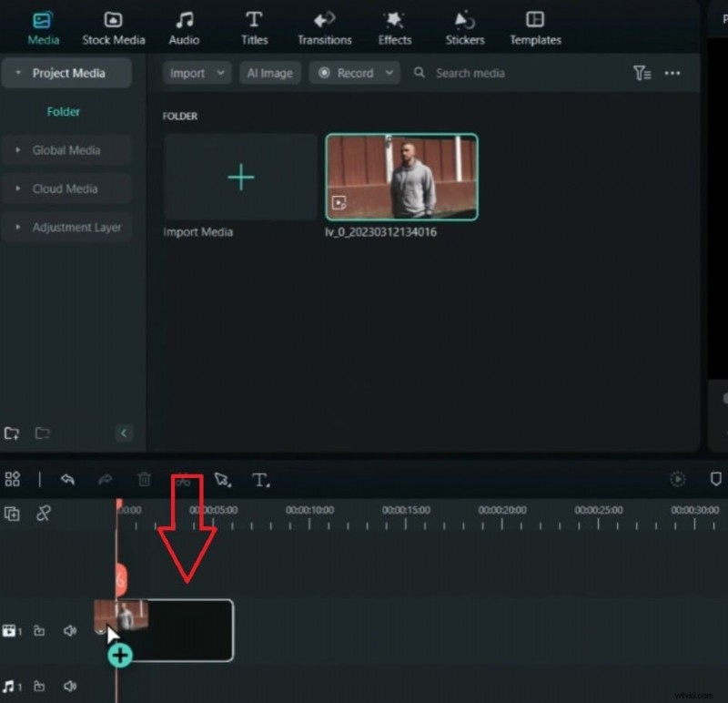Image resolution: width=728 pixels, height=703 pixels.
Task: Click the AI Image button
Action: [x=269, y=73]
